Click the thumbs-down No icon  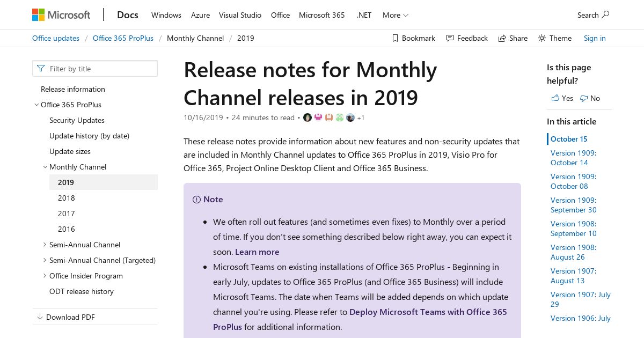tap(584, 98)
